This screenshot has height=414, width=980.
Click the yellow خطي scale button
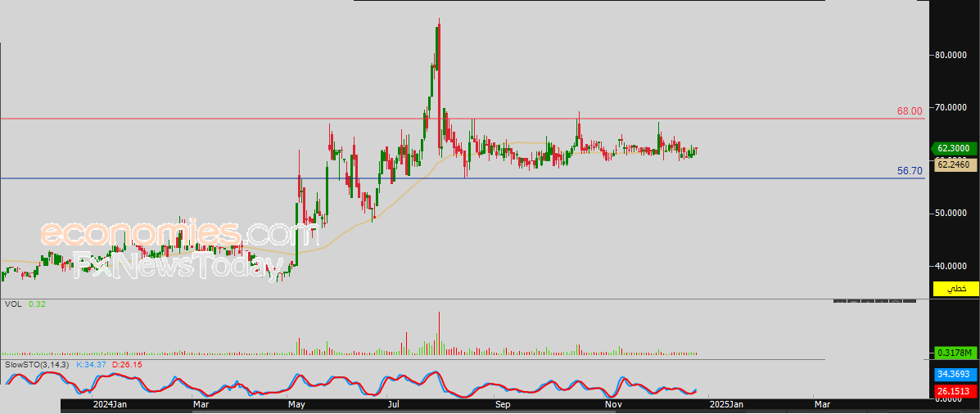coord(955,289)
